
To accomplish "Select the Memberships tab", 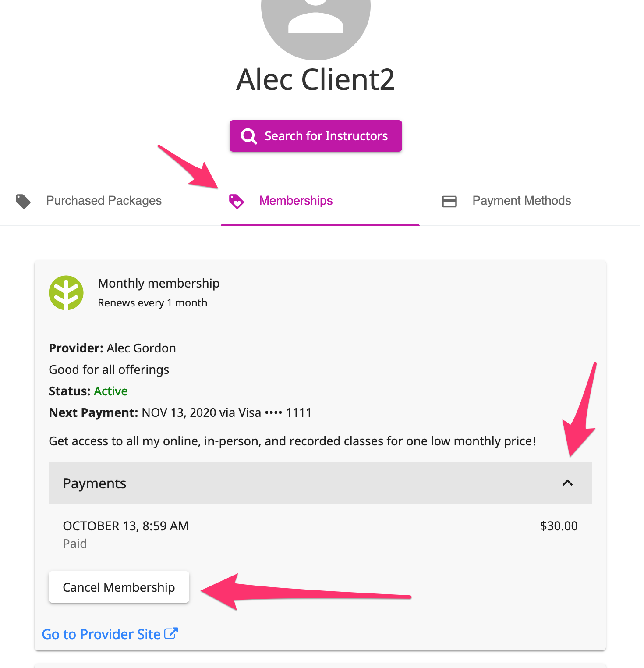I will tap(320, 201).
